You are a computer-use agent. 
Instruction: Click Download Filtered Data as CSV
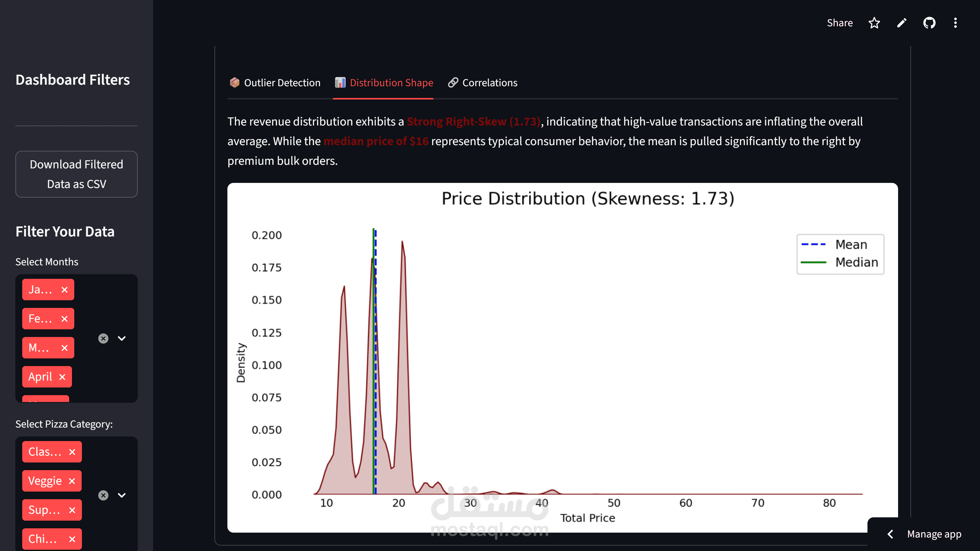[77, 174]
